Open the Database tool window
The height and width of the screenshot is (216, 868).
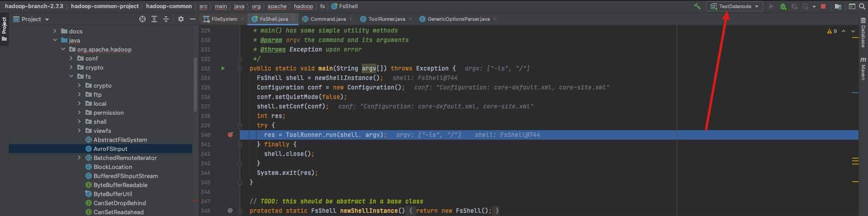coord(863,33)
